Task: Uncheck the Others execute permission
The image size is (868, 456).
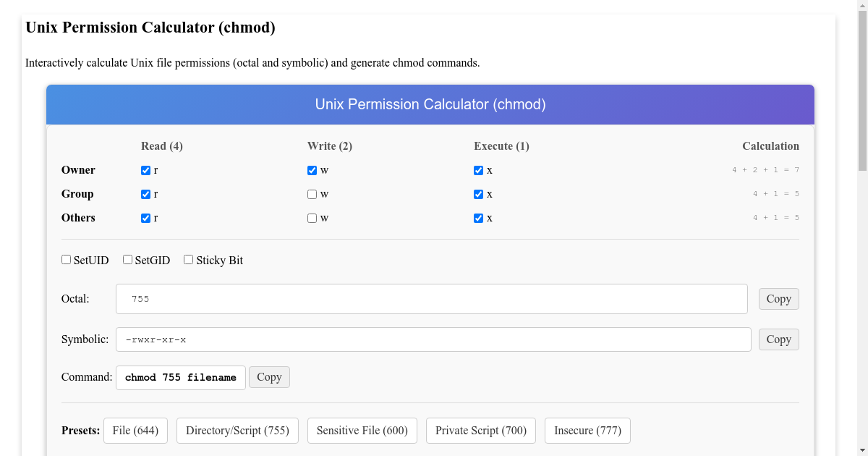Action: [x=478, y=218]
